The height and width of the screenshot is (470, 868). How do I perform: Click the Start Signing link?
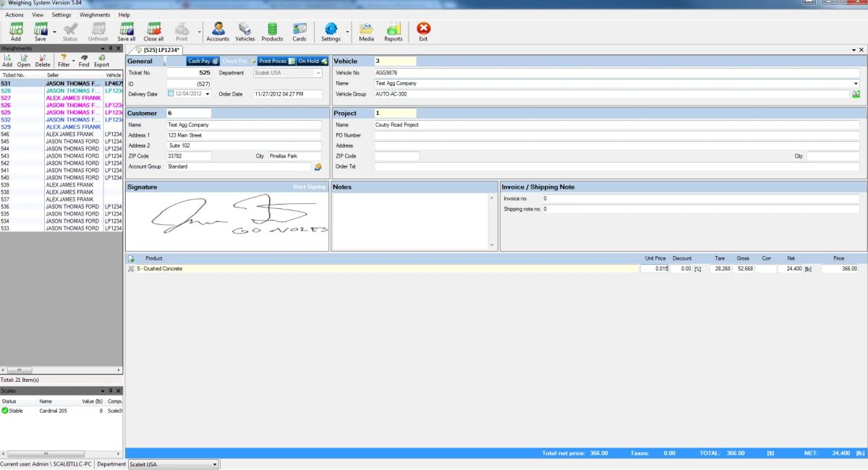(x=309, y=187)
